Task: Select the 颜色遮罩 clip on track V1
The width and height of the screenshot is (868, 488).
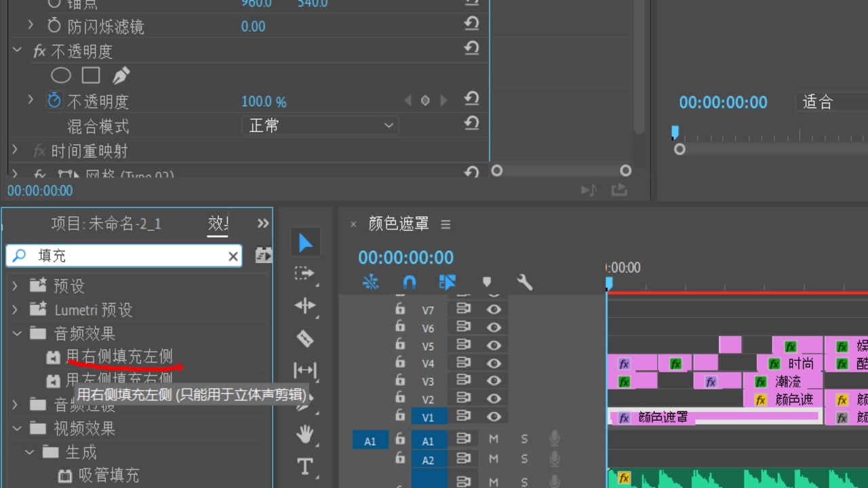Action: coord(715,417)
